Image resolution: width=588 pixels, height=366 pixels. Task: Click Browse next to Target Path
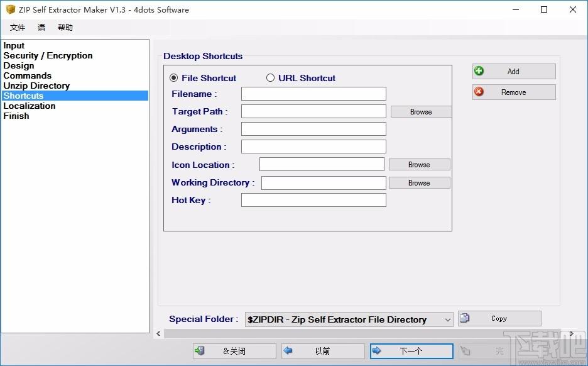click(x=421, y=112)
